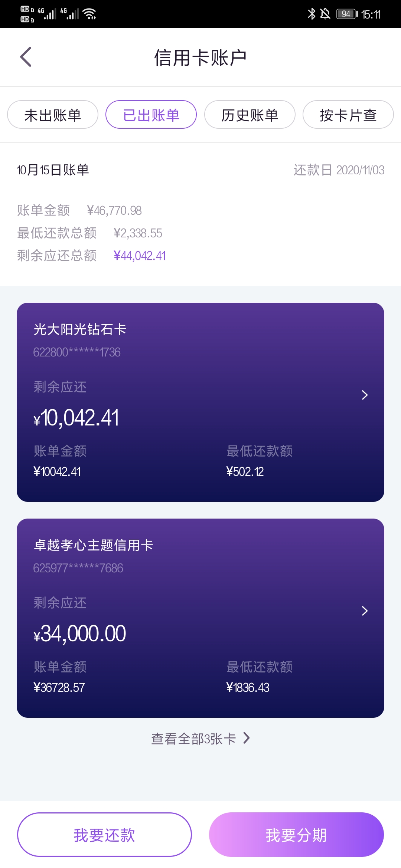Open chevron on 卓越孝心主题信用卡 card

(365, 611)
